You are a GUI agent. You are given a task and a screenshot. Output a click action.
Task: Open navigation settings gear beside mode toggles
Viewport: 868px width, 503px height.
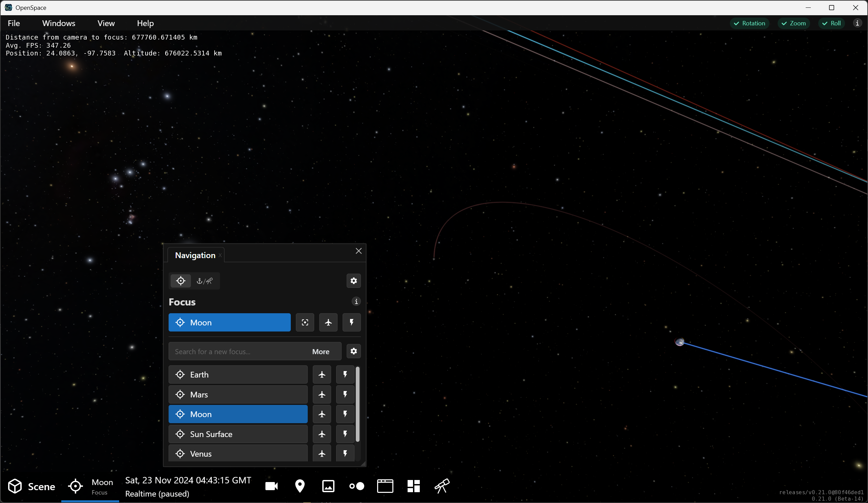(x=354, y=281)
